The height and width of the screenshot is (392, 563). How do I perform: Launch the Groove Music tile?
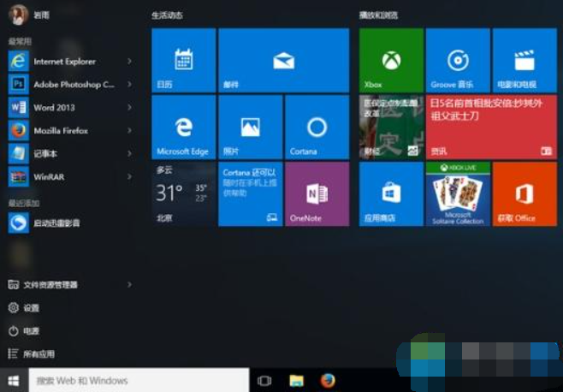point(458,60)
